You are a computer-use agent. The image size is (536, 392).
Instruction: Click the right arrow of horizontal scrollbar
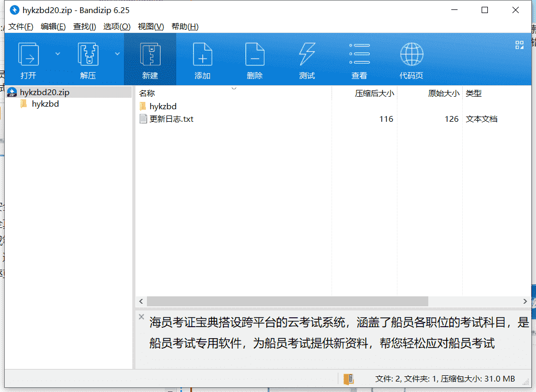pos(525,301)
